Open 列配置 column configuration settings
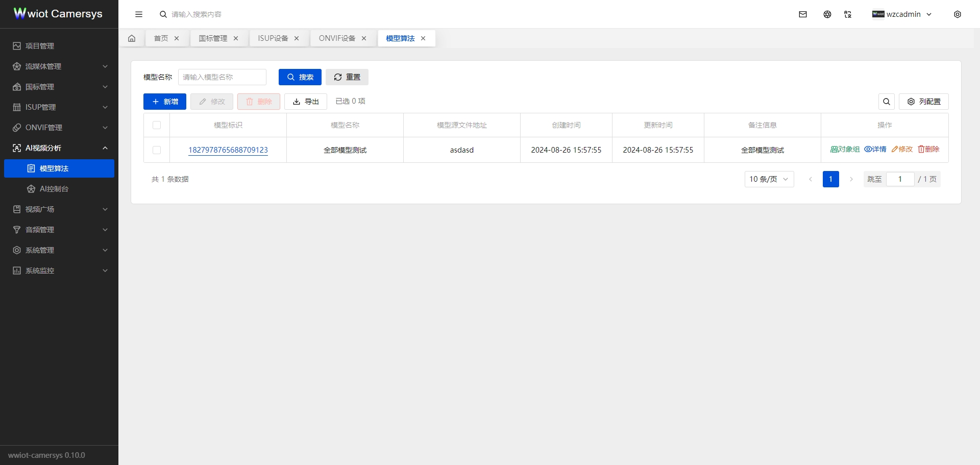 click(924, 102)
